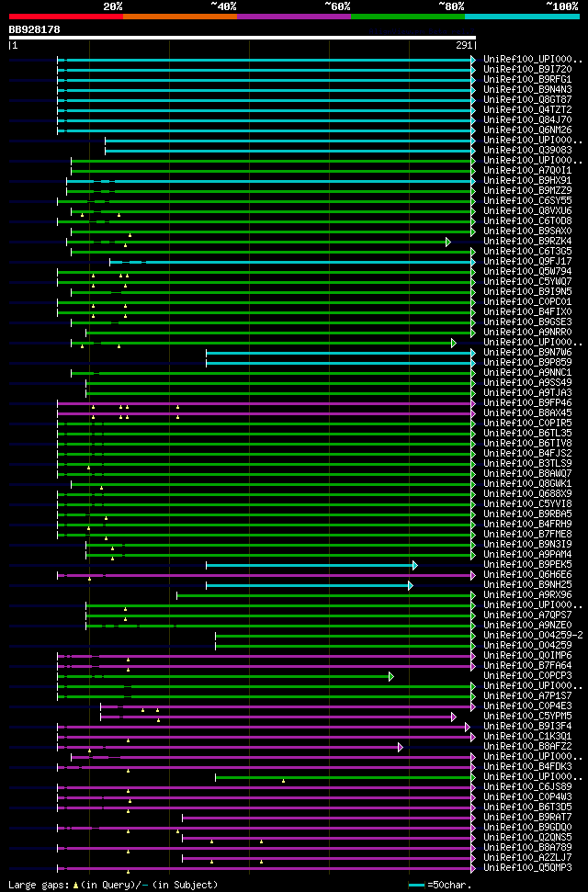Click the arrowhead ending the B9RZK4 alignment
Viewport: 588px width, 892px height.
point(448,243)
